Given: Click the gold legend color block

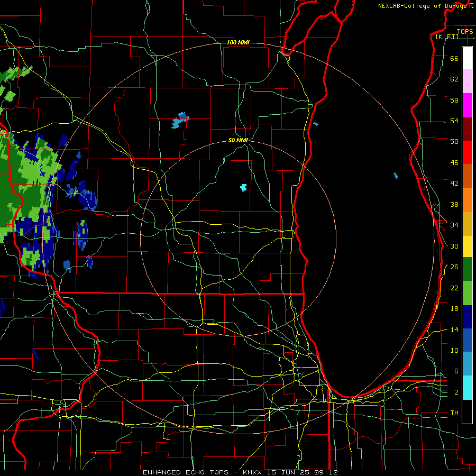Looking at the screenshot, I should point(467,224).
